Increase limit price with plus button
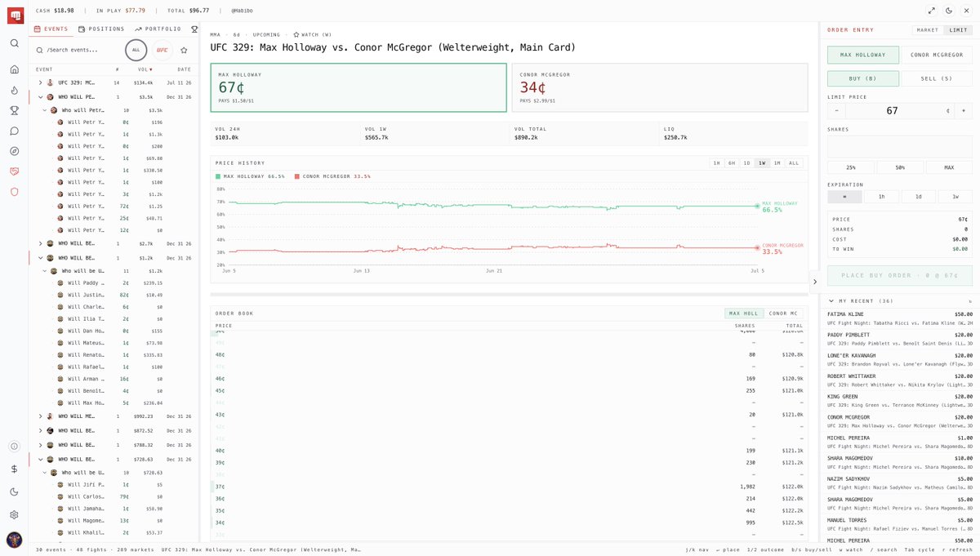 pyautogui.click(x=964, y=111)
